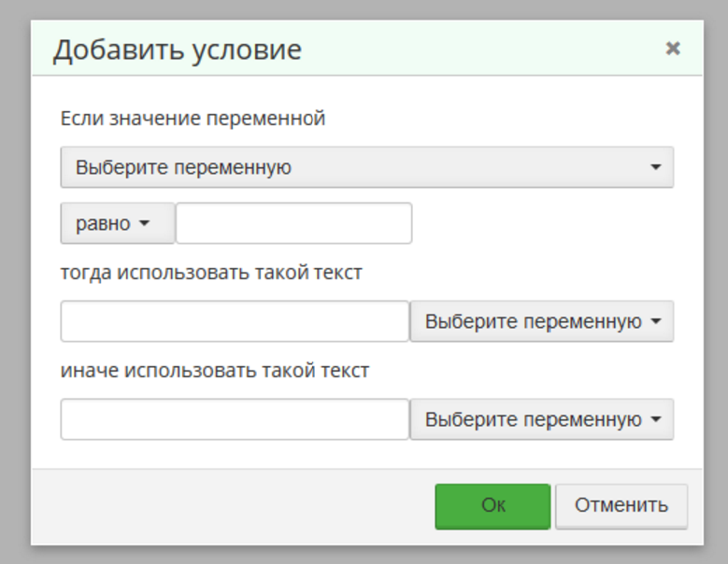Click the тогда использовать такой текст label
The width and height of the screenshot is (728, 564).
pos(211,273)
